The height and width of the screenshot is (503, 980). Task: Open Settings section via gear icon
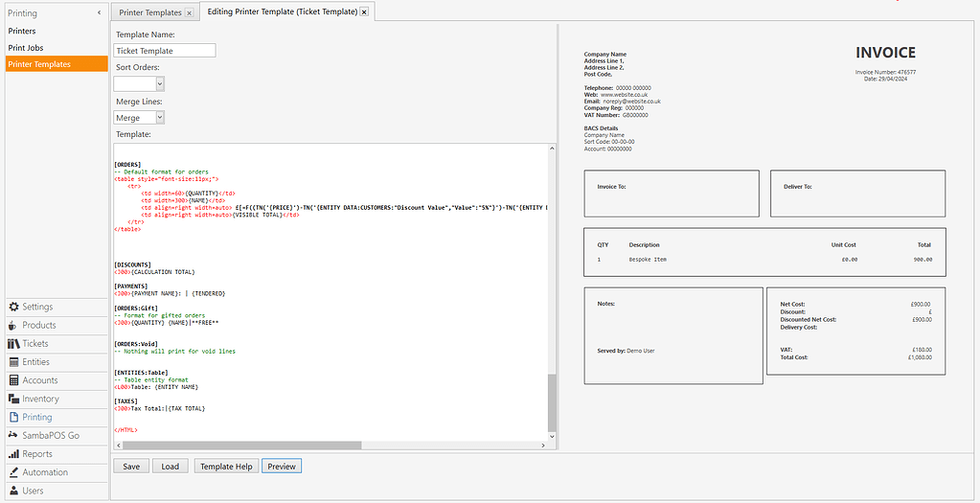click(13, 307)
